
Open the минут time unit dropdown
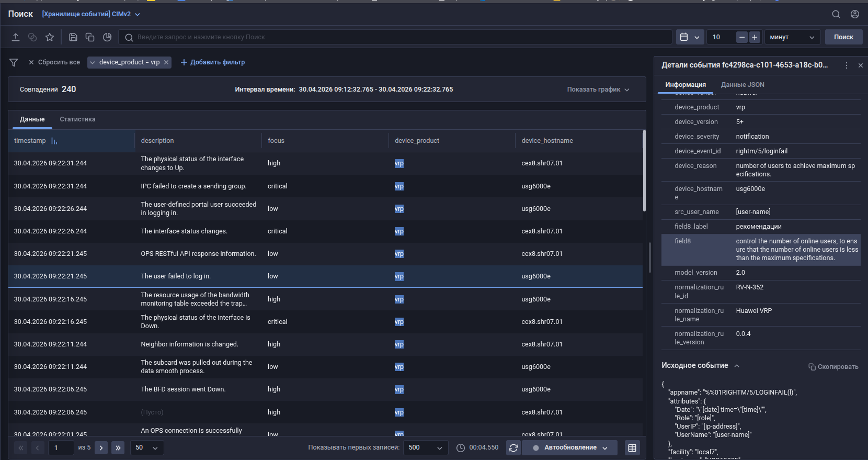[x=792, y=37]
